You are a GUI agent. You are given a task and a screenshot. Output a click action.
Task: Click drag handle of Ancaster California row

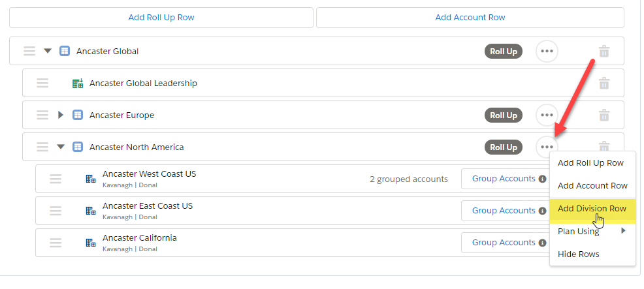pos(56,243)
